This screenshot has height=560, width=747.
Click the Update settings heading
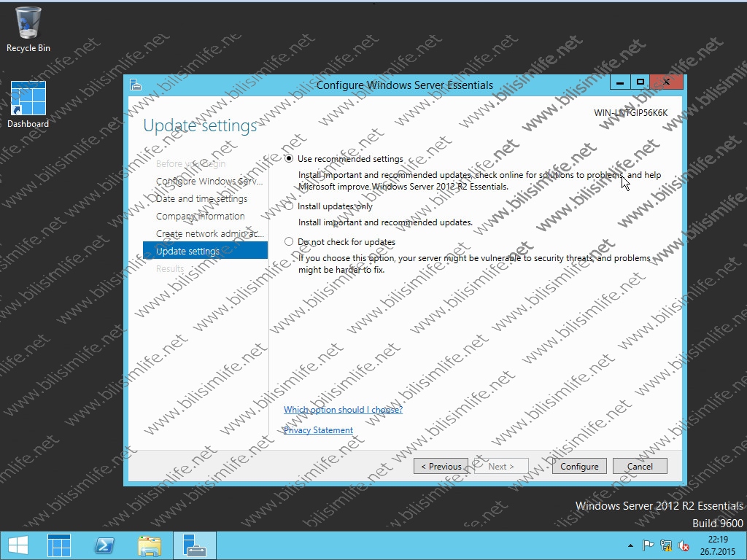pyautogui.click(x=200, y=125)
